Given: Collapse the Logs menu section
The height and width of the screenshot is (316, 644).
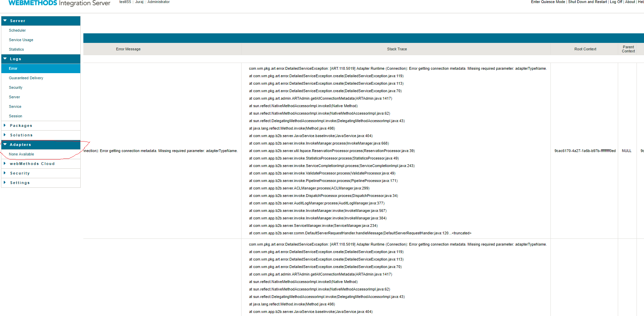Looking at the screenshot, I should [x=41, y=59].
